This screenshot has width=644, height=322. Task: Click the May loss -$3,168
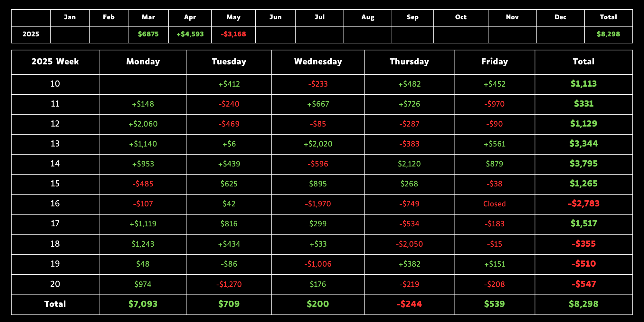pos(233,34)
